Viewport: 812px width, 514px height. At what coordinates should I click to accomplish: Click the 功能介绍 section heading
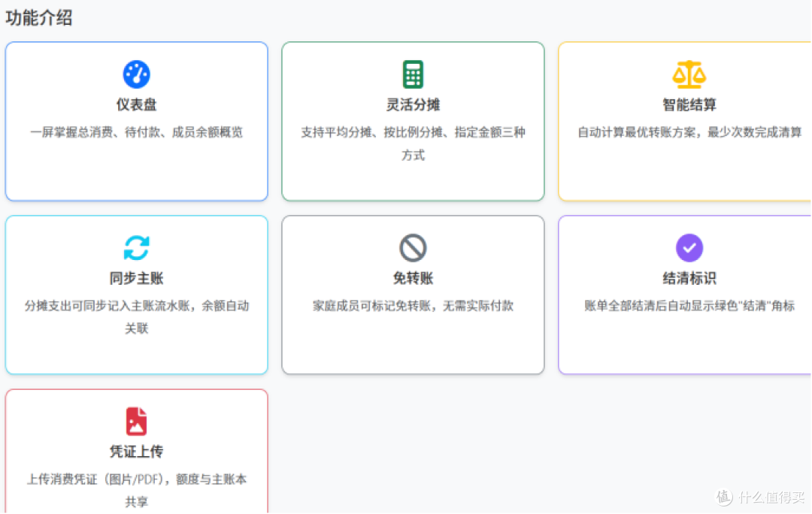[39, 18]
